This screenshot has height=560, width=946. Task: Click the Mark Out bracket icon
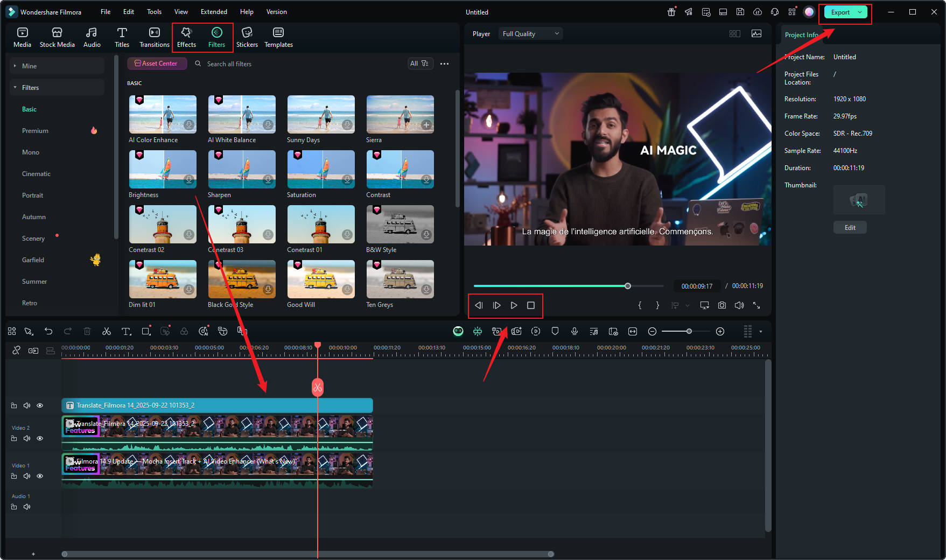click(x=657, y=305)
